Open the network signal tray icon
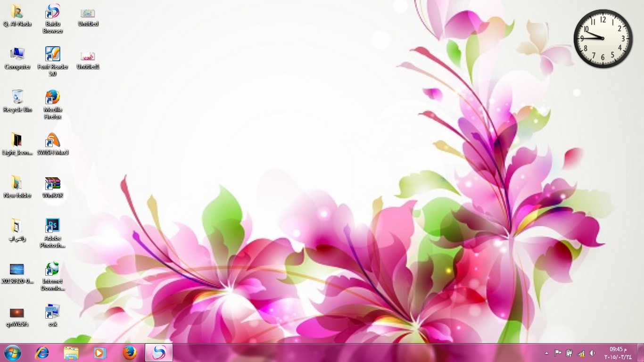The height and width of the screenshot is (362, 644). [581, 353]
